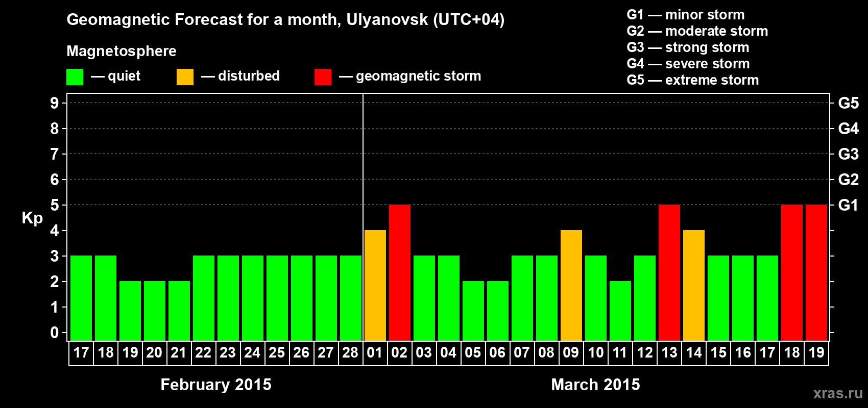The height and width of the screenshot is (408, 868).
Task: Click the March 2015 month label
Action: pos(595,385)
